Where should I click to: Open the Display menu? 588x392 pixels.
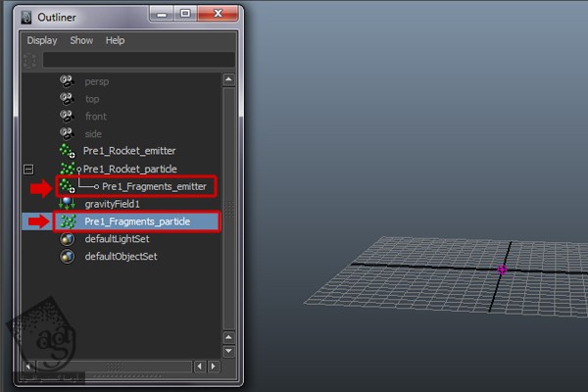click(x=42, y=40)
